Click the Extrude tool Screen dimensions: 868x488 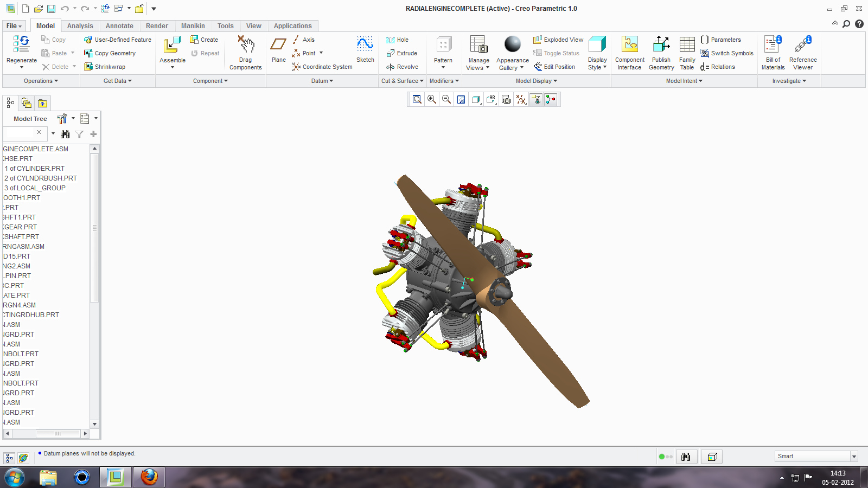[x=402, y=53]
